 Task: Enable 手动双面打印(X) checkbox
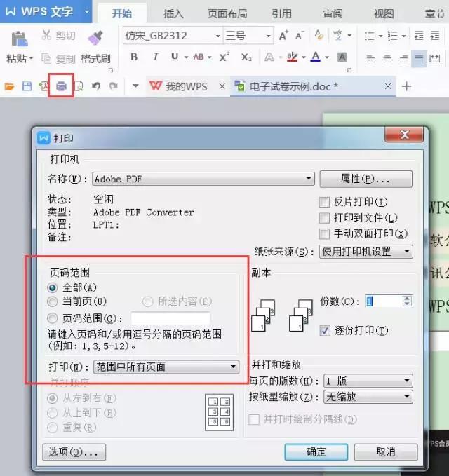[x=324, y=233]
